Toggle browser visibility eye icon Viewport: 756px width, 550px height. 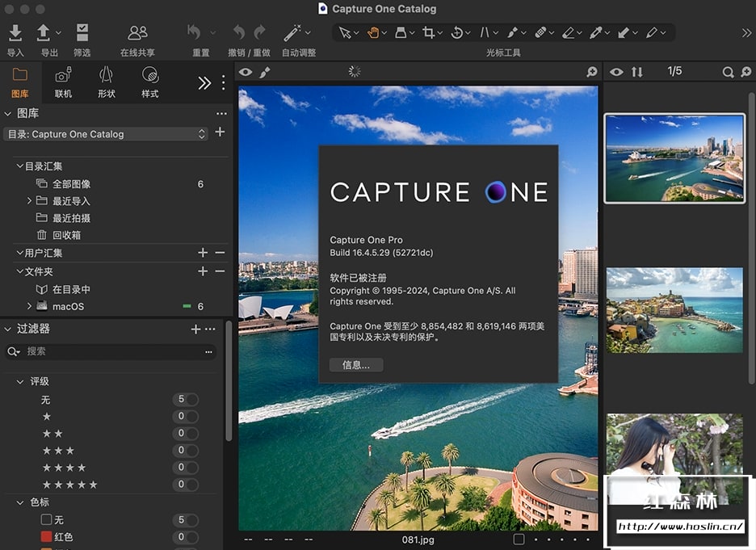tap(617, 72)
